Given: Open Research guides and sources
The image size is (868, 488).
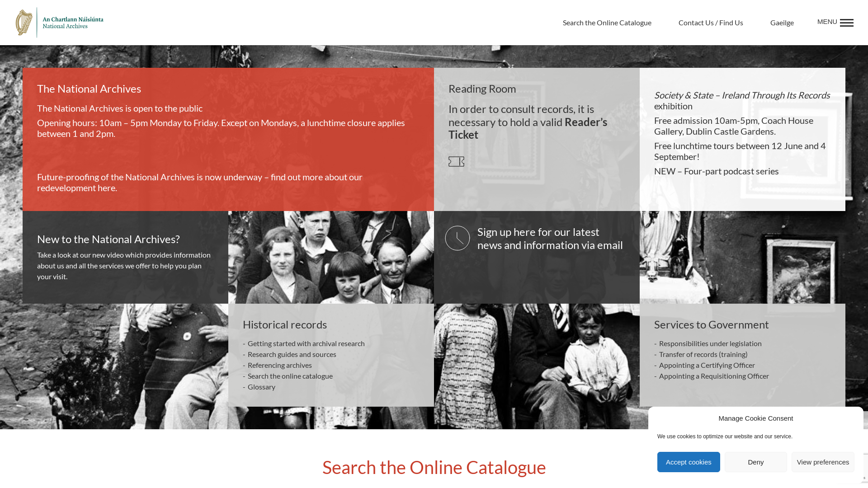Looking at the screenshot, I should tap(292, 354).
